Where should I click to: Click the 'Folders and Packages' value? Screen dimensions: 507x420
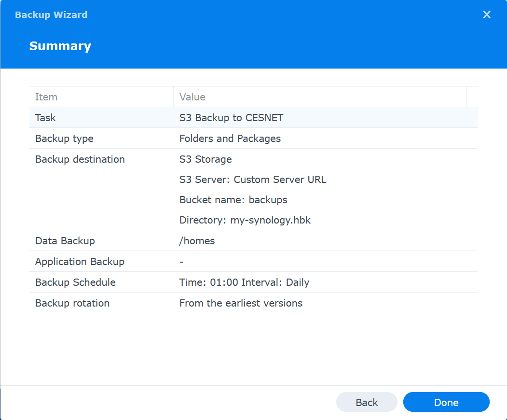point(230,139)
